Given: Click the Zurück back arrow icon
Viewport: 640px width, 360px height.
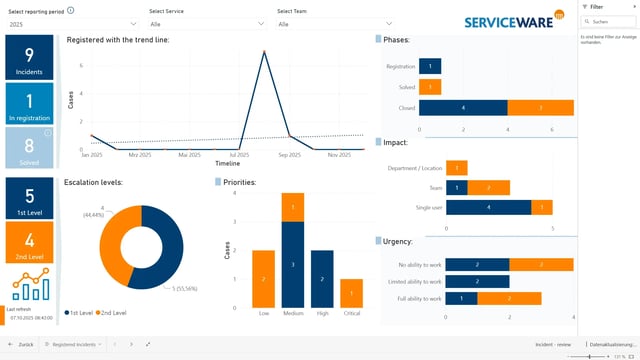Looking at the screenshot, I should coord(11,344).
